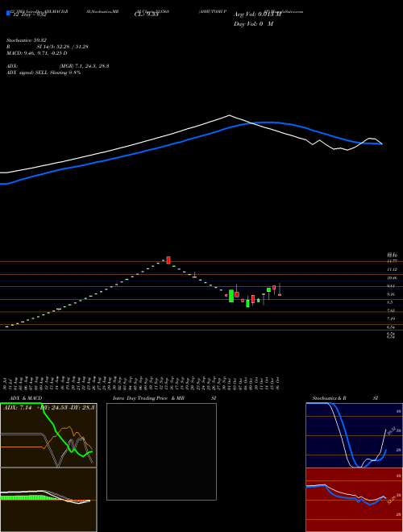Click the 'ADX & MACD' panel title
The image size is (403, 532).
click(26, 398)
